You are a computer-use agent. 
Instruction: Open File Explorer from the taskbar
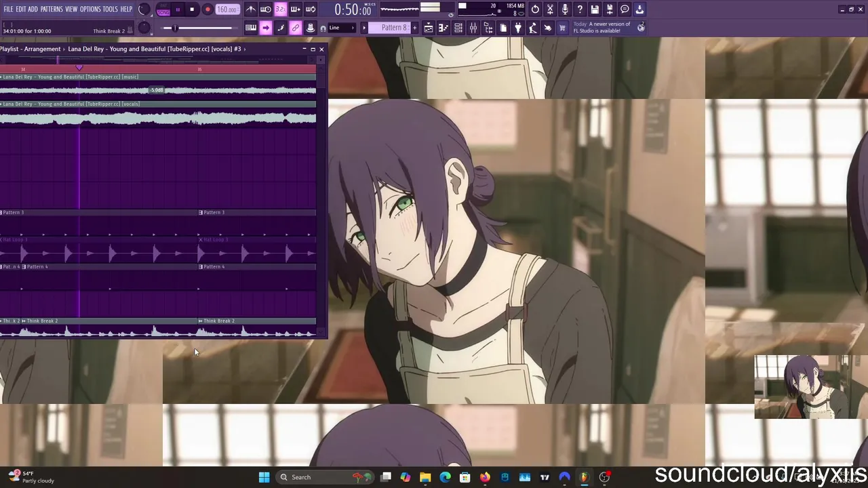tap(425, 477)
